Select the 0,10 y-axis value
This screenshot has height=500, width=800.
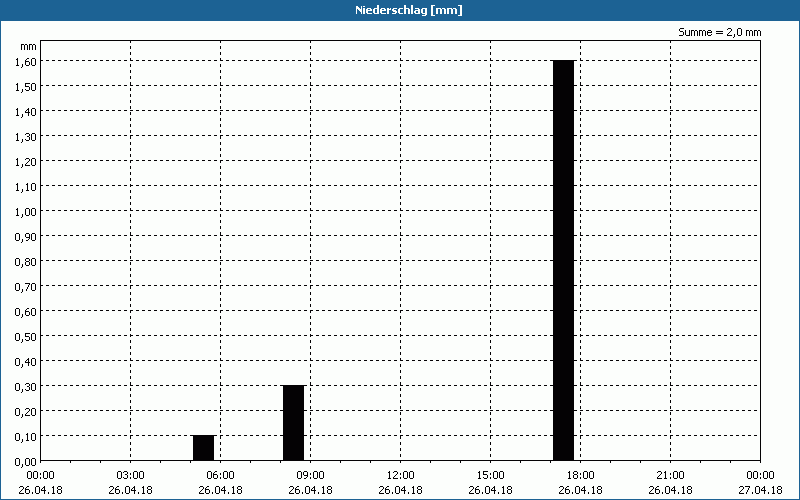(26, 436)
